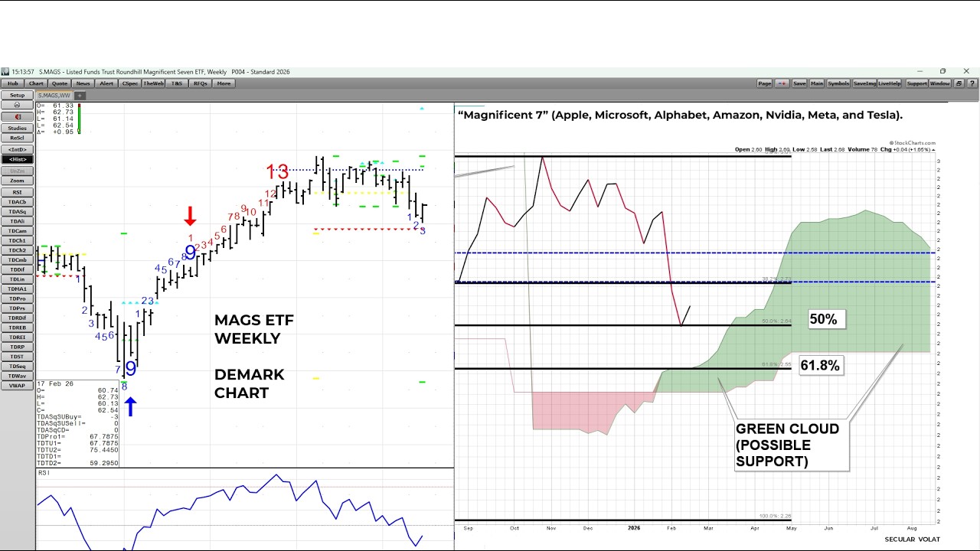The image size is (980, 551).
Task: Add the TDREB study
Action: tap(17, 328)
